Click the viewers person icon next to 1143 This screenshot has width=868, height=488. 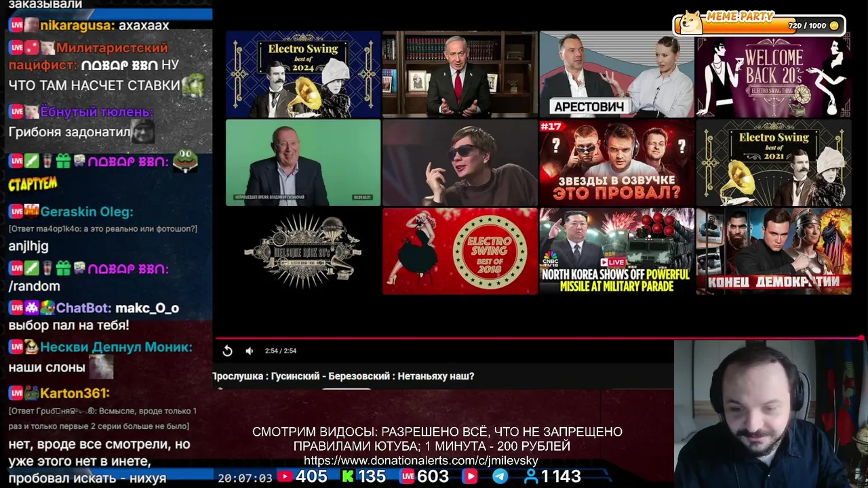(532, 477)
